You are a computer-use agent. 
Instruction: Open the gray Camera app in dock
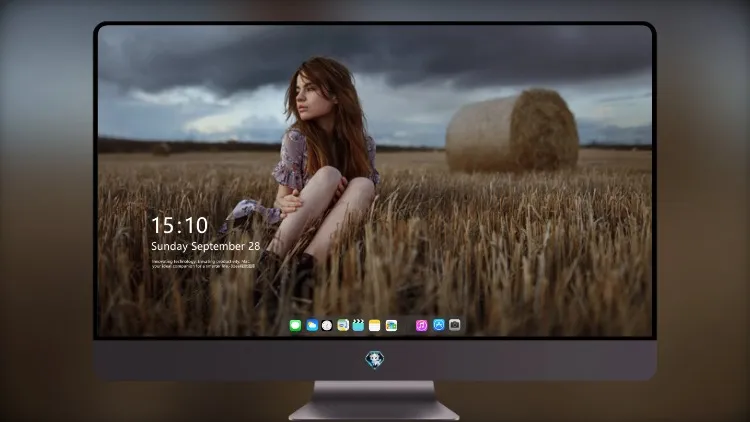click(x=455, y=325)
